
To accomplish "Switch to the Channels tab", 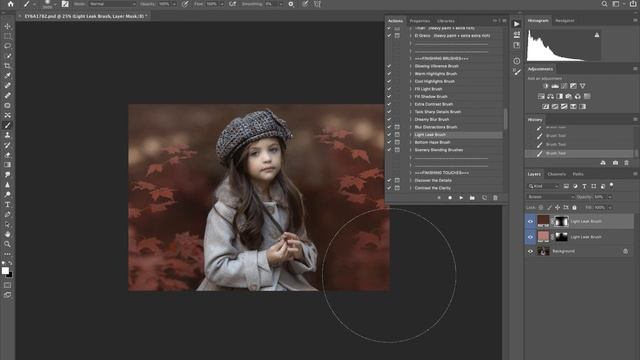I will click(x=556, y=174).
